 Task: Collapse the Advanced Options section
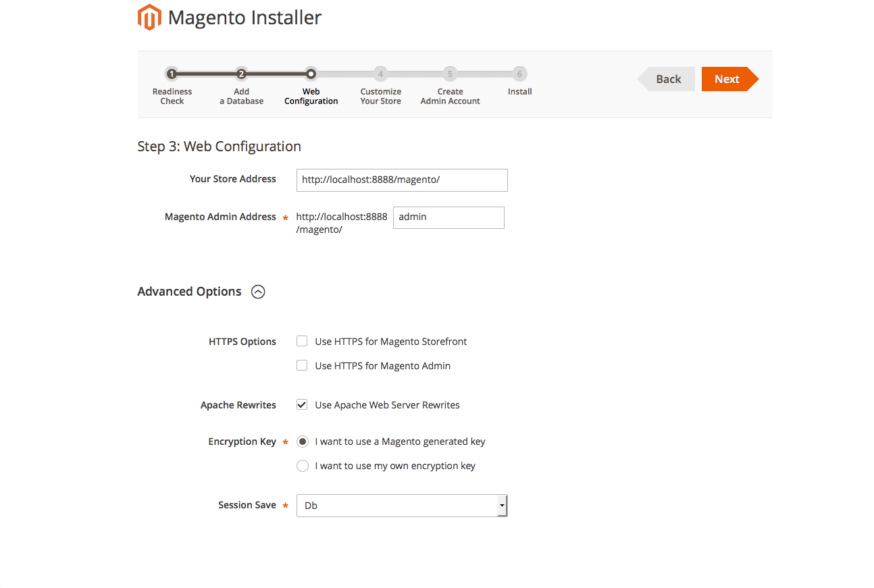click(258, 292)
